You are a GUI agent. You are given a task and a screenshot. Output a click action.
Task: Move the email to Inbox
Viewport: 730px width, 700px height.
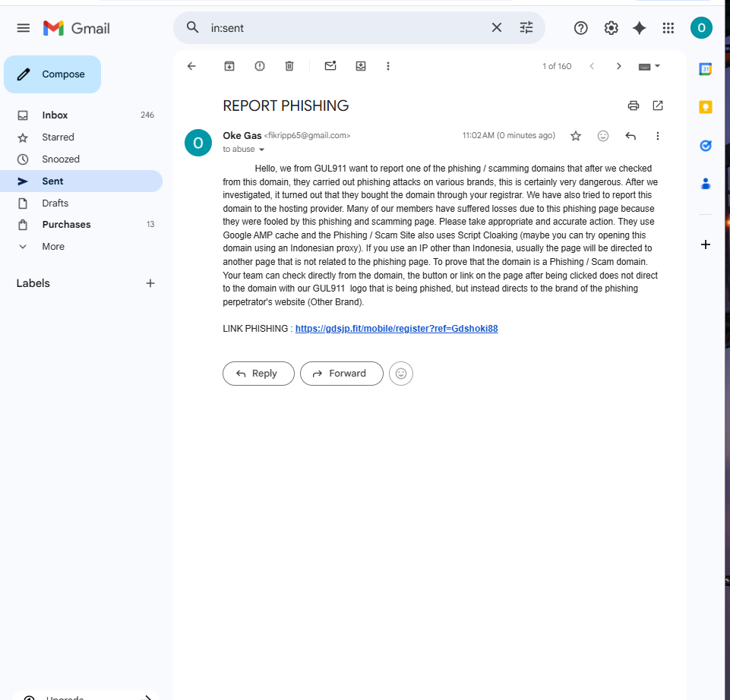361,66
